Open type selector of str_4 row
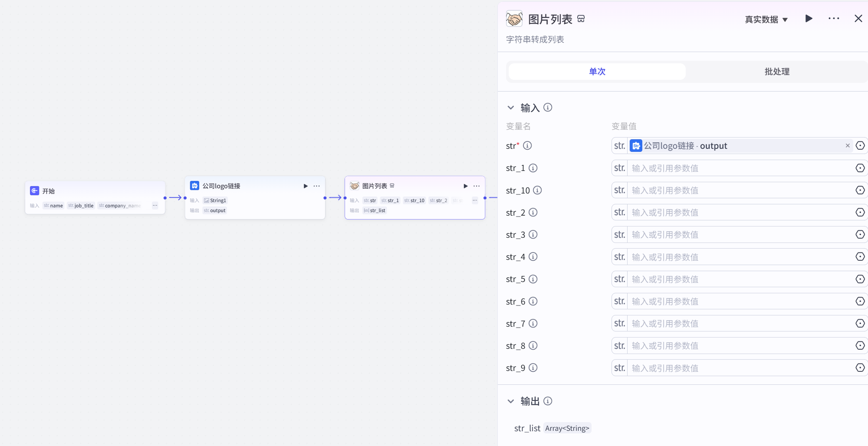The image size is (868, 446). click(x=620, y=256)
